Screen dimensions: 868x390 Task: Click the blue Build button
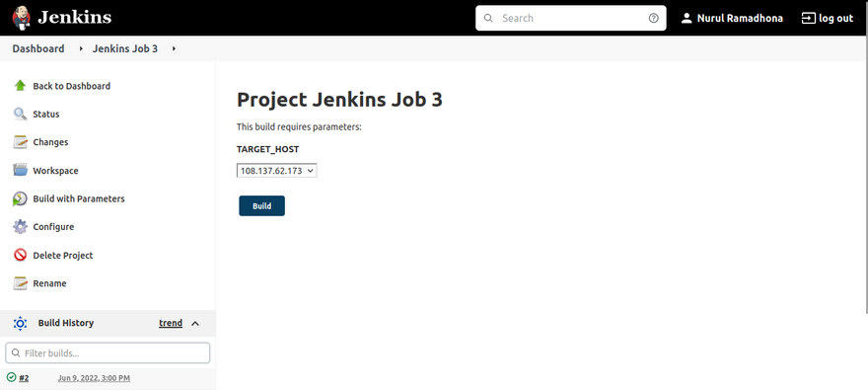(x=261, y=205)
